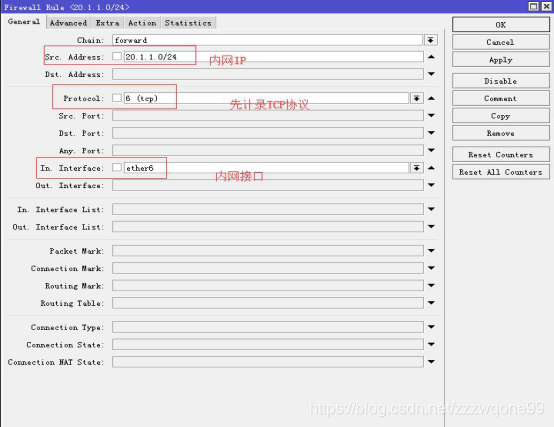The height and width of the screenshot is (427, 554).
Task: Open the In. Interface dropdown list
Action: [x=417, y=168]
